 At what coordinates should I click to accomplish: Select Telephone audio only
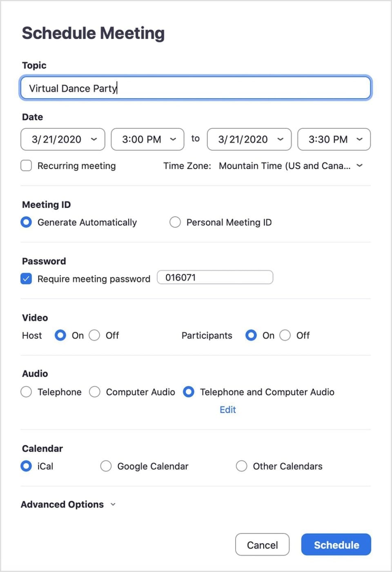tap(27, 392)
